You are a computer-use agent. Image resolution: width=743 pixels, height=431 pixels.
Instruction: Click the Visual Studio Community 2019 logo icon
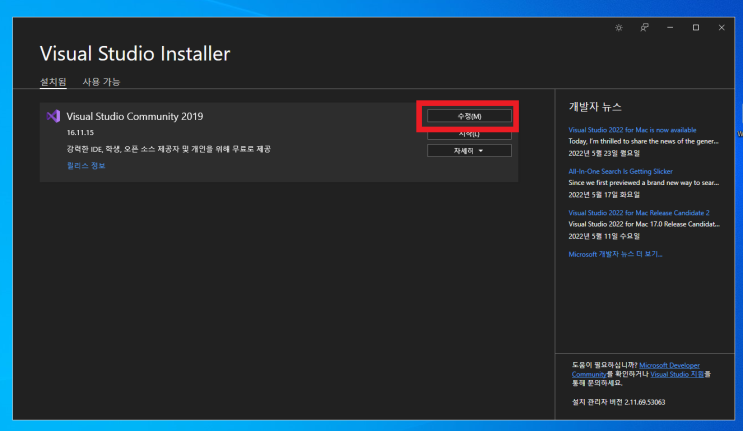tap(53, 116)
